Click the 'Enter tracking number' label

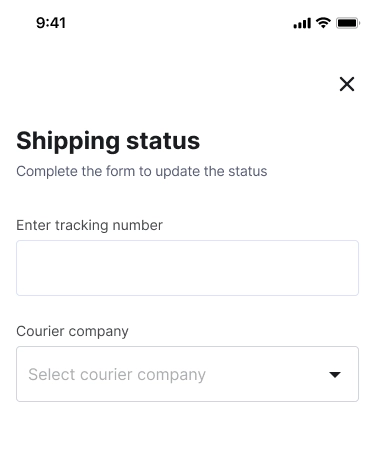[89, 225]
